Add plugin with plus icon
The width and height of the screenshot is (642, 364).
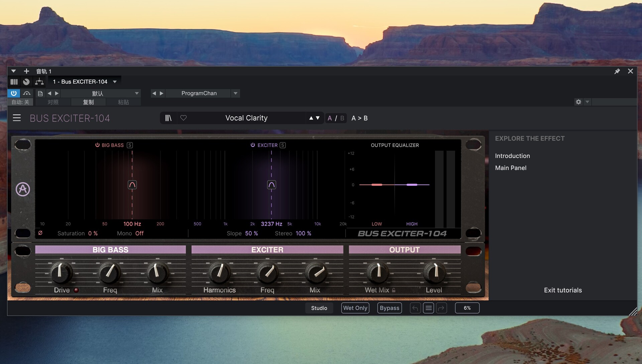[x=26, y=71]
